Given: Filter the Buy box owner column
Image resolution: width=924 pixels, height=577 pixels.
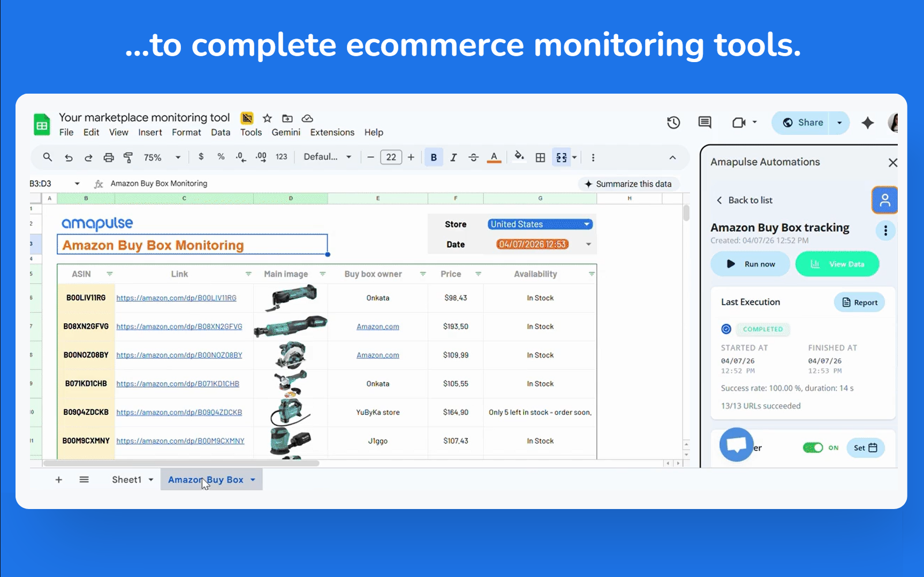Looking at the screenshot, I should (423, 274).
